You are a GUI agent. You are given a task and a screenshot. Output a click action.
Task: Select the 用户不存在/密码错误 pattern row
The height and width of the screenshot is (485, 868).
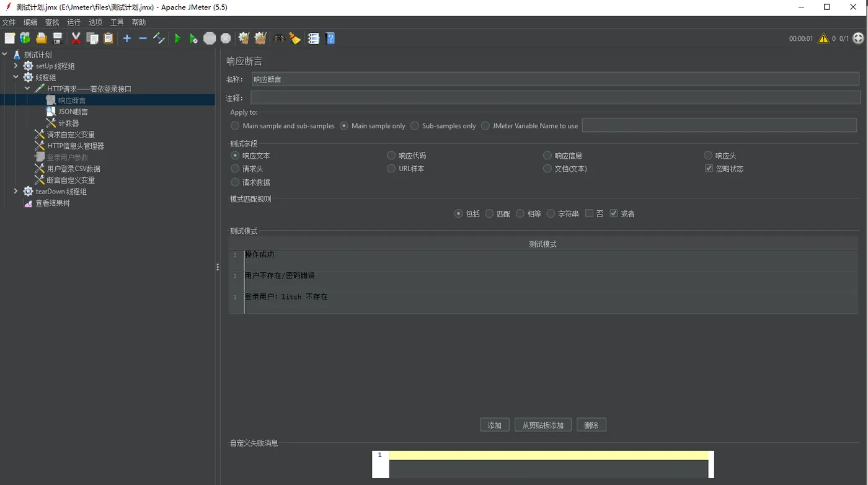pos(543,282)
